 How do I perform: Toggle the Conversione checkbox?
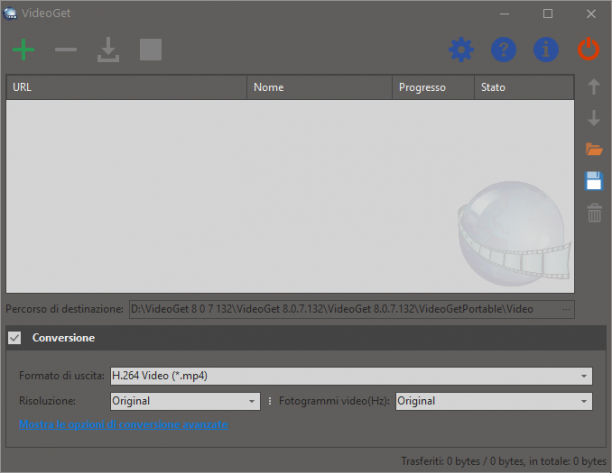coord(14,338)
